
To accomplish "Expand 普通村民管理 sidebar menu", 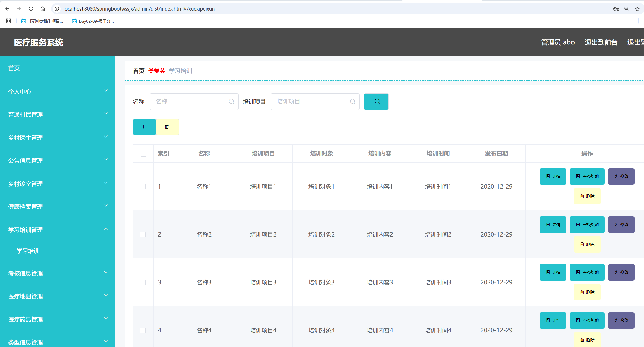I will click(x=58, y=115).
